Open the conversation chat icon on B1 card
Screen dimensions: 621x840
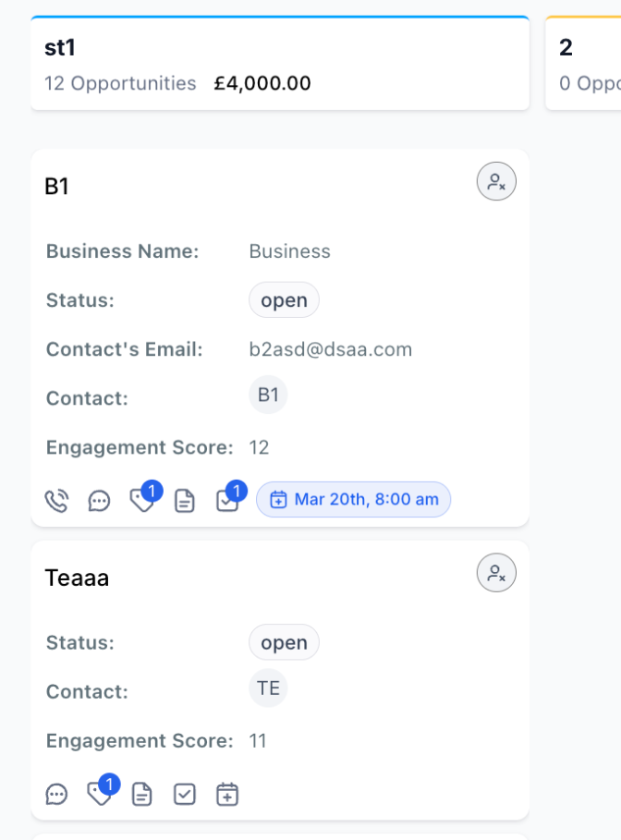tap(99, 501)
